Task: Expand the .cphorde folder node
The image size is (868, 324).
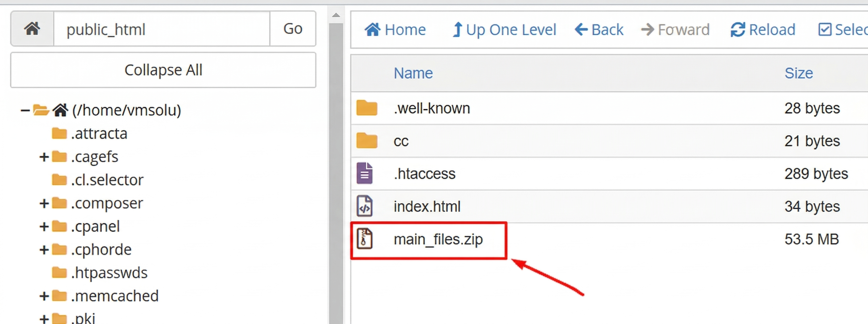Action: [44, 250]
